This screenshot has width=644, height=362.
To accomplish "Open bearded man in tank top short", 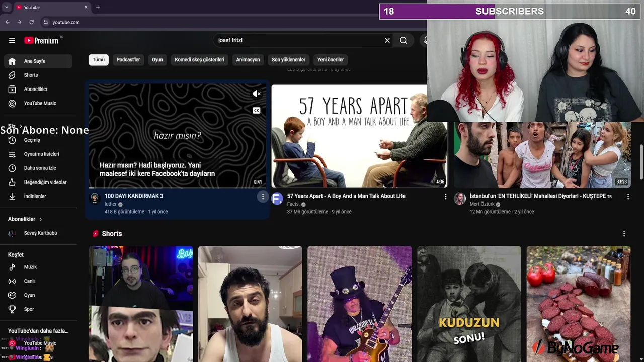I will pos(250,304).
